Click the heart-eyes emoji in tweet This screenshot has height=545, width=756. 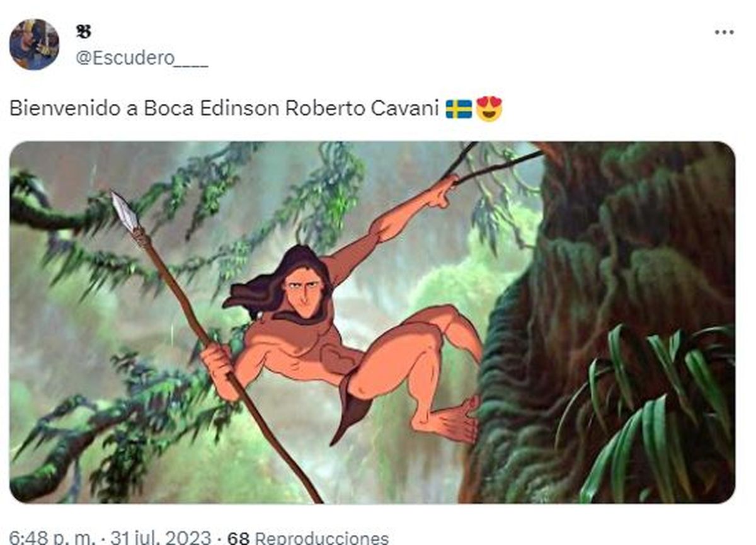[x=489, y=108]
